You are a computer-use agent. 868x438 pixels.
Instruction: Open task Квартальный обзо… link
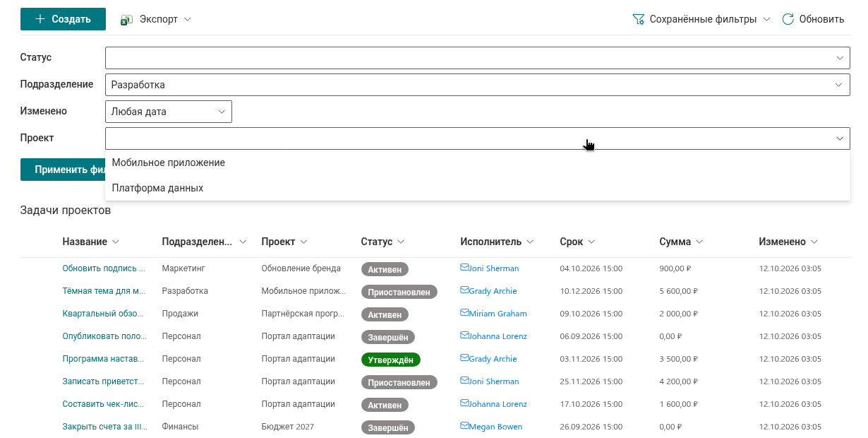(104, 314)
